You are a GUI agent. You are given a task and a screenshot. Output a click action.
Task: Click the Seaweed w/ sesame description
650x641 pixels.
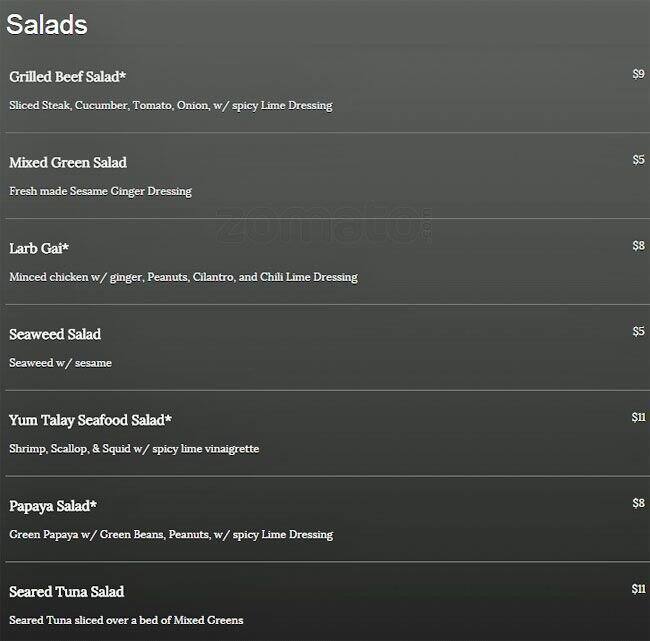pos(60,363)
